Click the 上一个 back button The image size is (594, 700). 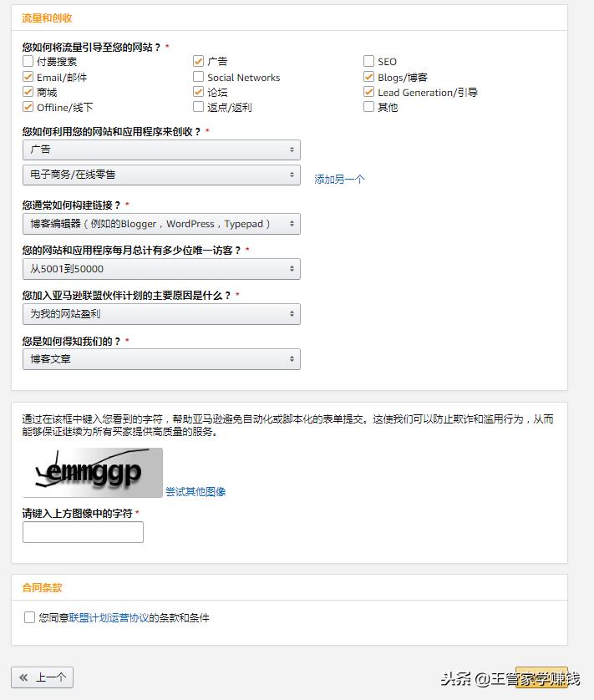coord(42,677)
